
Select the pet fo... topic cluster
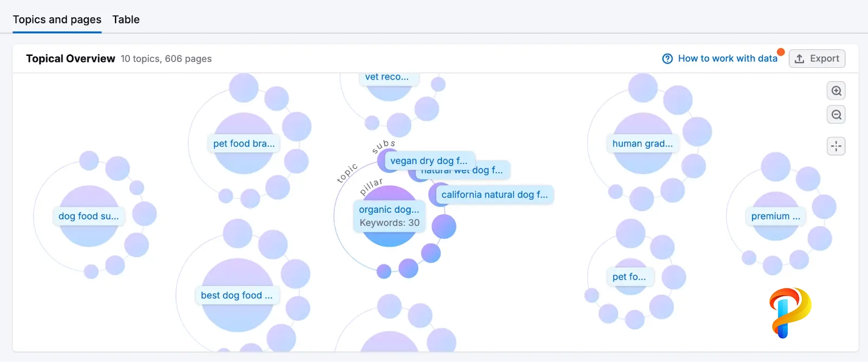point(629,277)
